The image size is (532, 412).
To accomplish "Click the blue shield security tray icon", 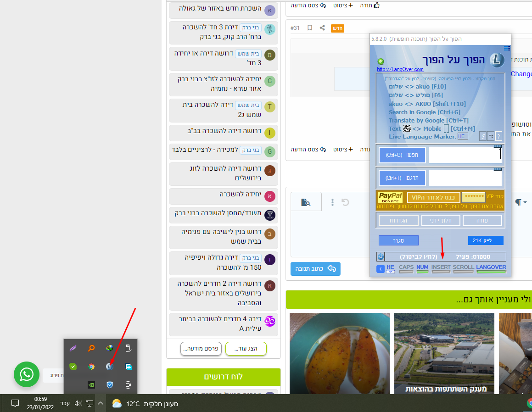I will [110, 385].
